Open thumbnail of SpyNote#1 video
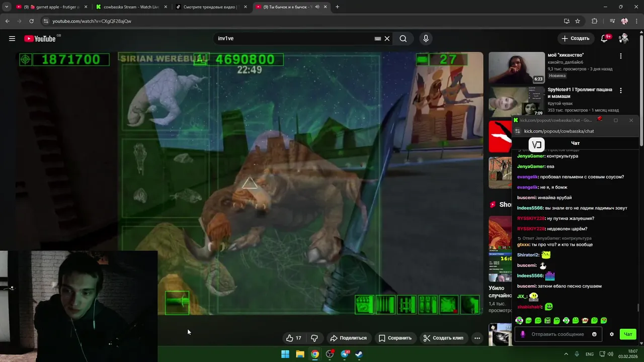This screenshot has width=644, height=362. coord(517,102)
